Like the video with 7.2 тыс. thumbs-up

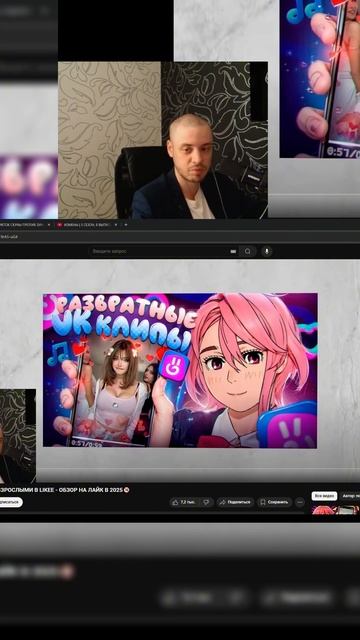coord(185,502)
